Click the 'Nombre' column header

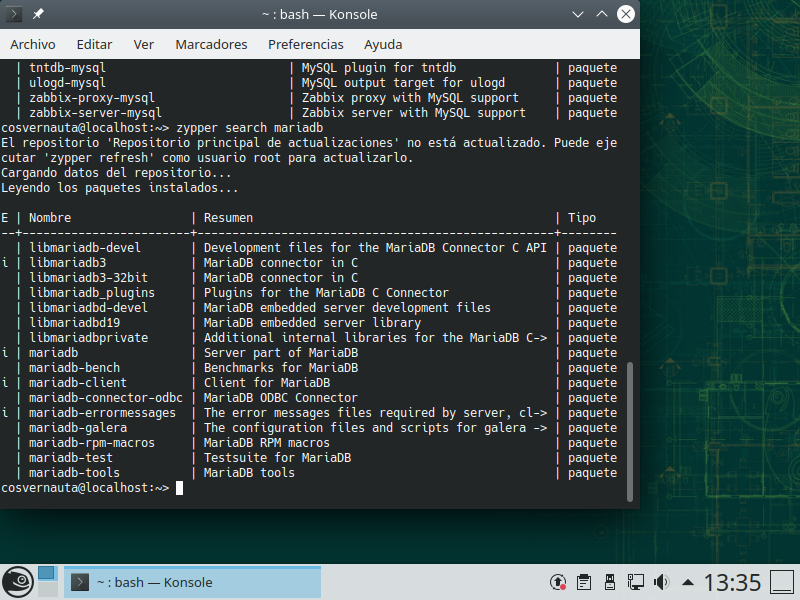coord(50,218)
